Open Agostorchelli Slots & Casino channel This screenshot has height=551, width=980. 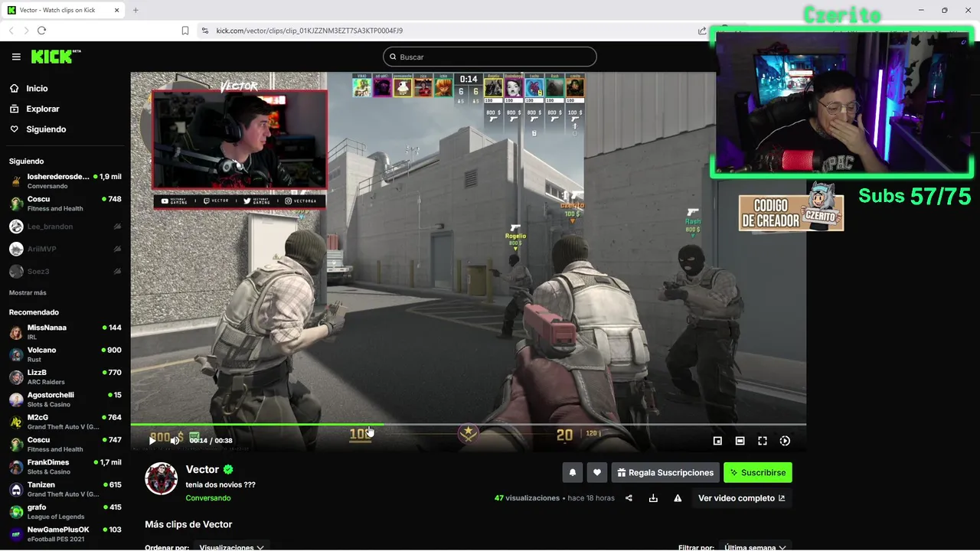pos(65,399)
